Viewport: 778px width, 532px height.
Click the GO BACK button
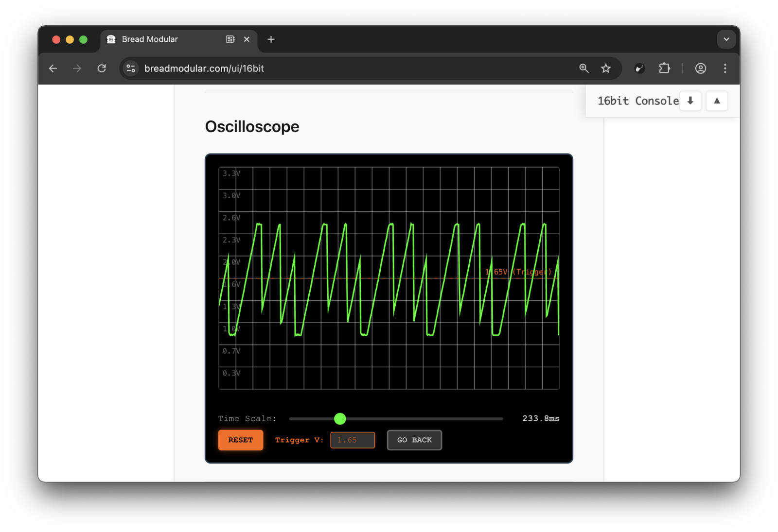[x=414, y=440]
